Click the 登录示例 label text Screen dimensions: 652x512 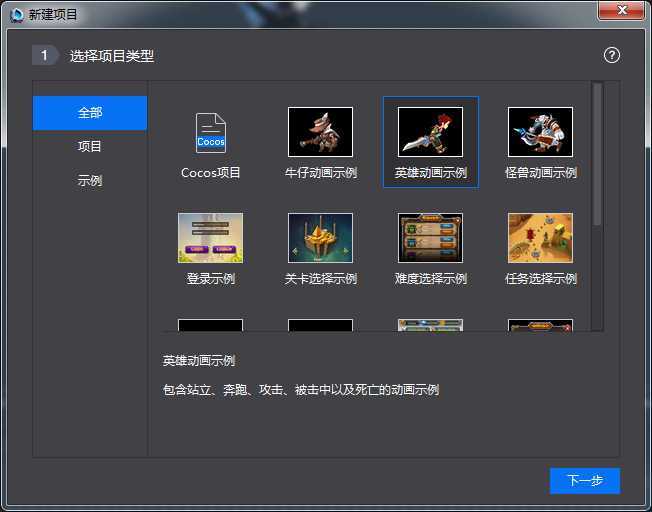point(210,279)
